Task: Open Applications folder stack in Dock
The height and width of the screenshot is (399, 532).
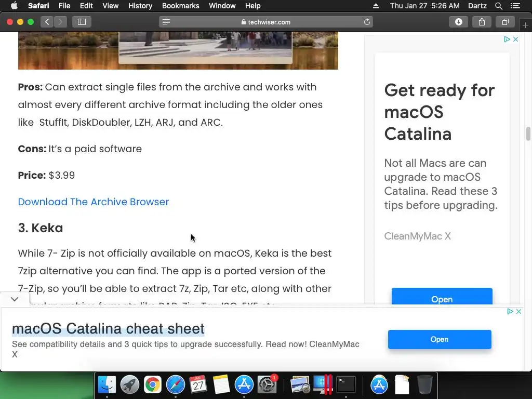Action: coord(379,385)
